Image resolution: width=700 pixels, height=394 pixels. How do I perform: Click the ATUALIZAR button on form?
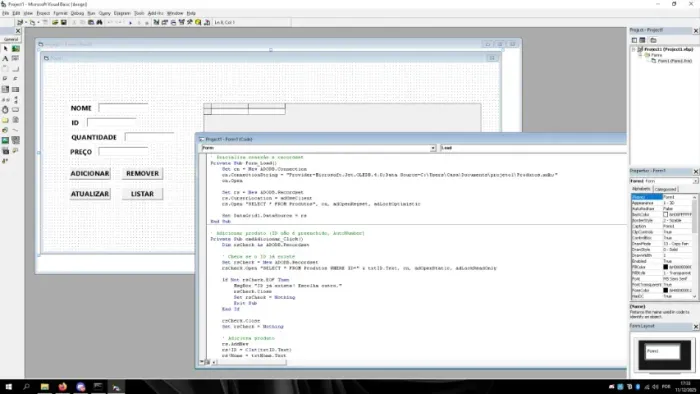pos(90,194)
